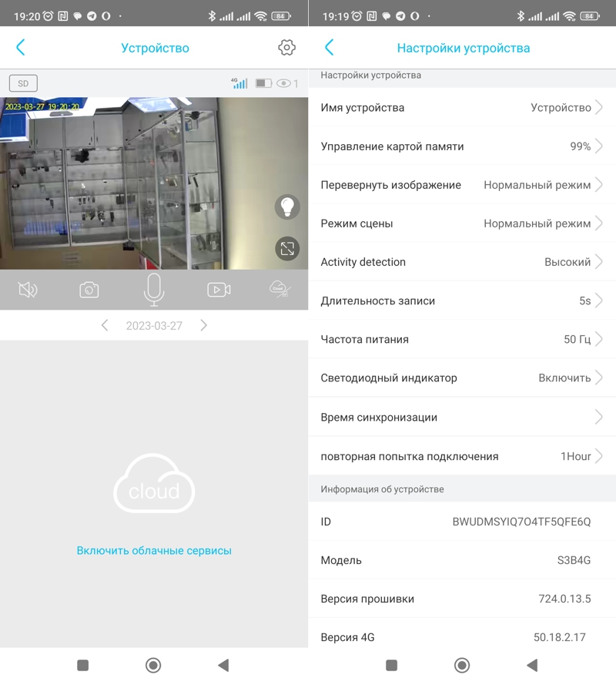Open Управление картой памяти row
The width and height of the screenshot is (616, 685).
(x=462, y=146)
